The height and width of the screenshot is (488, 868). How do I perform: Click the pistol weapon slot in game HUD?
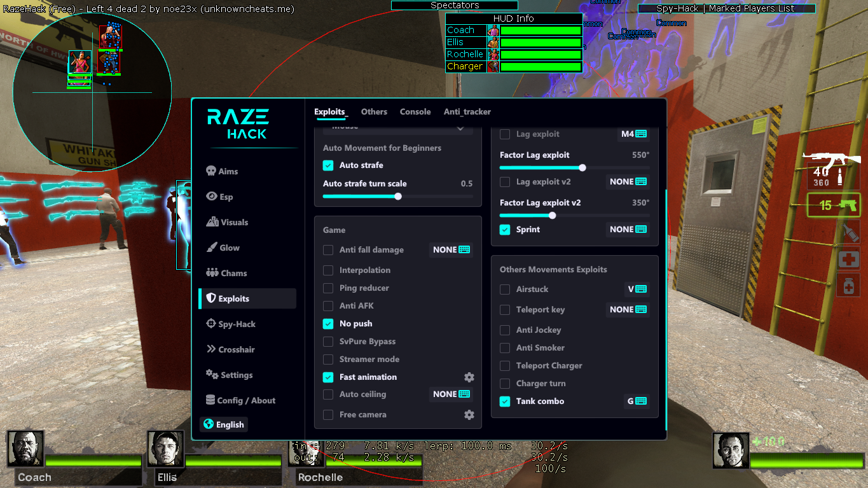pyautogui.click(x=834, y=205)
